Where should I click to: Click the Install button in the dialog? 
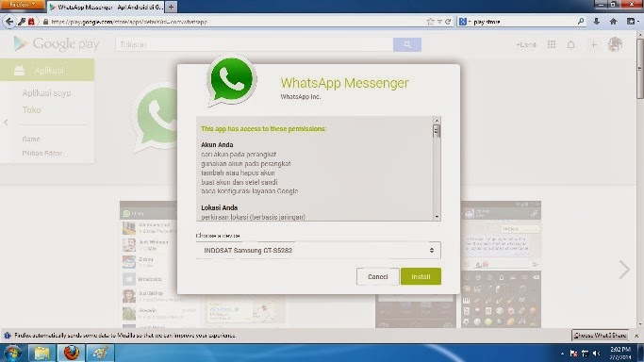421,276
